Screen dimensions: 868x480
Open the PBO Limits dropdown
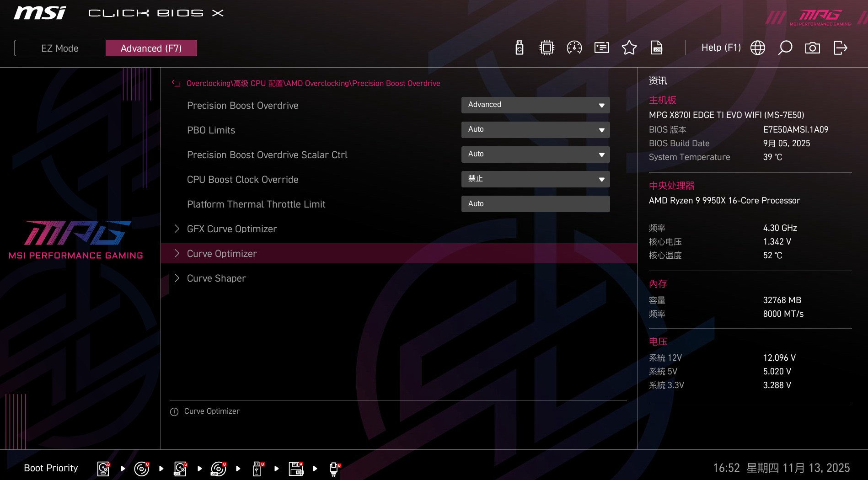click(x=535, y=130)
